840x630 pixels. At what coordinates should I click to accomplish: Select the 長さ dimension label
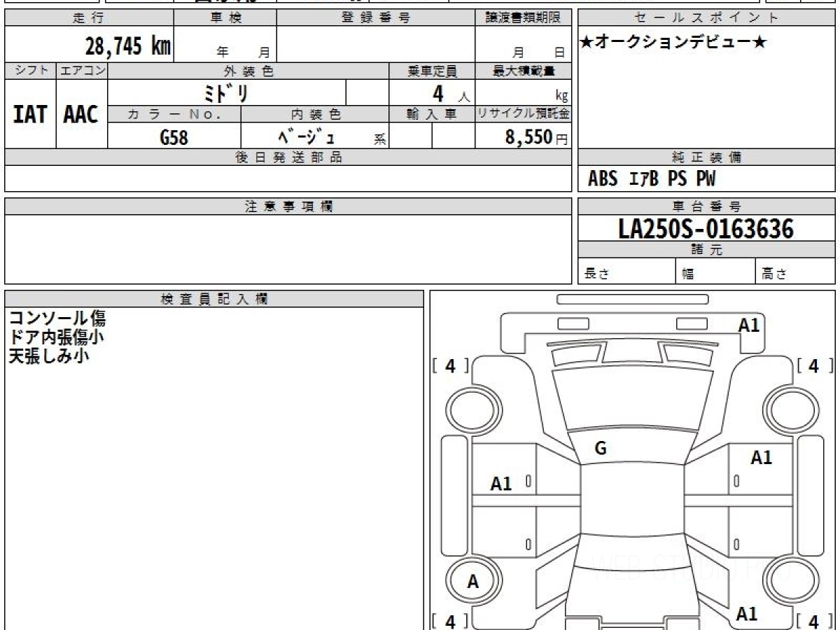coord(597,274)
